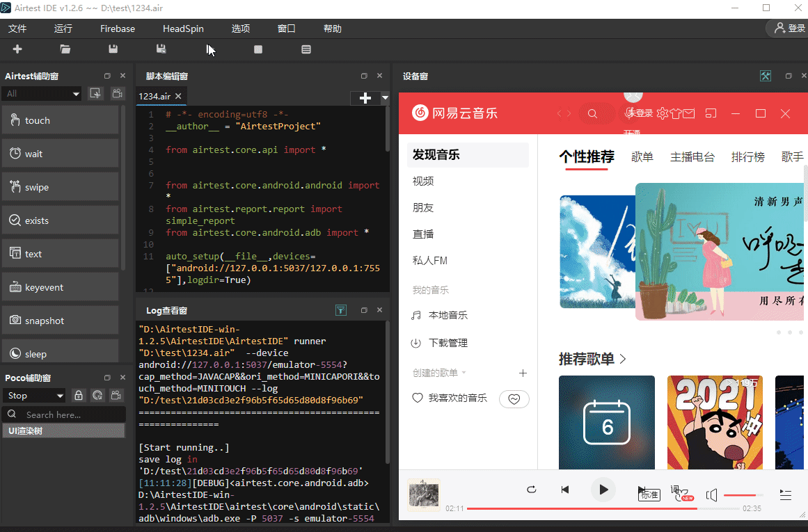Open the script tab list dropdown arrow
Image resolution: width=808 pixels, height=532 pixels.
(385, 98)
